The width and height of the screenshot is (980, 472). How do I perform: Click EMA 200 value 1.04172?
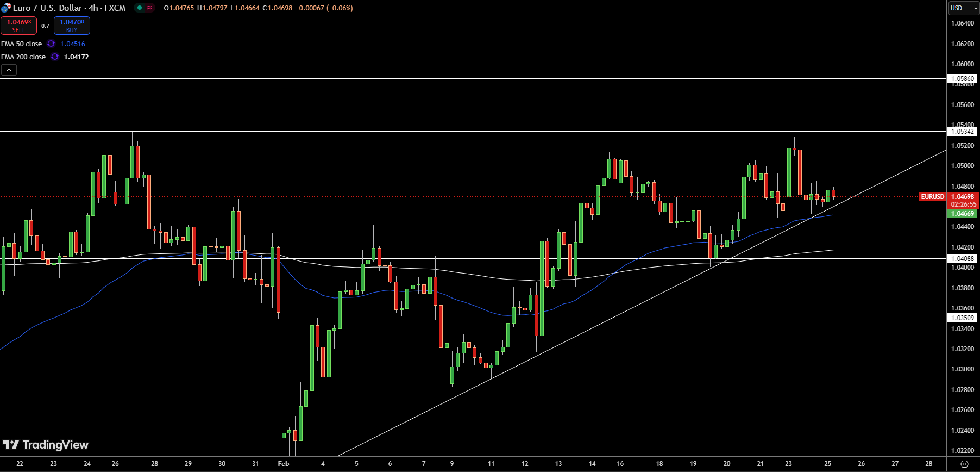click(x=77, y=57)
